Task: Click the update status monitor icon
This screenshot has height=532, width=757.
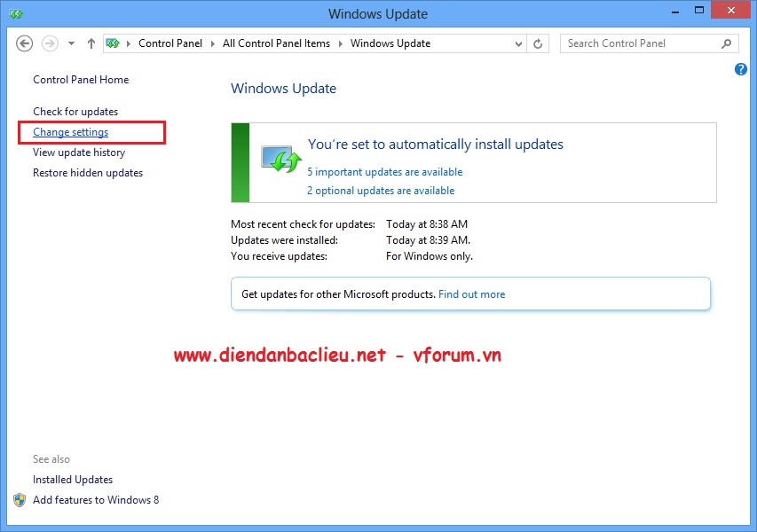Action: (281, 158)
